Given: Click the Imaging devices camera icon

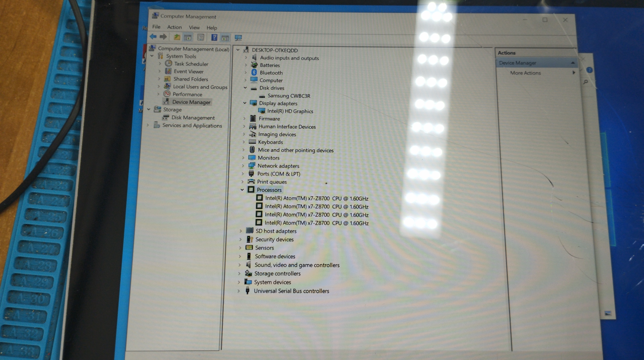Looking at the screenshot, I should [x=253, y=134].
